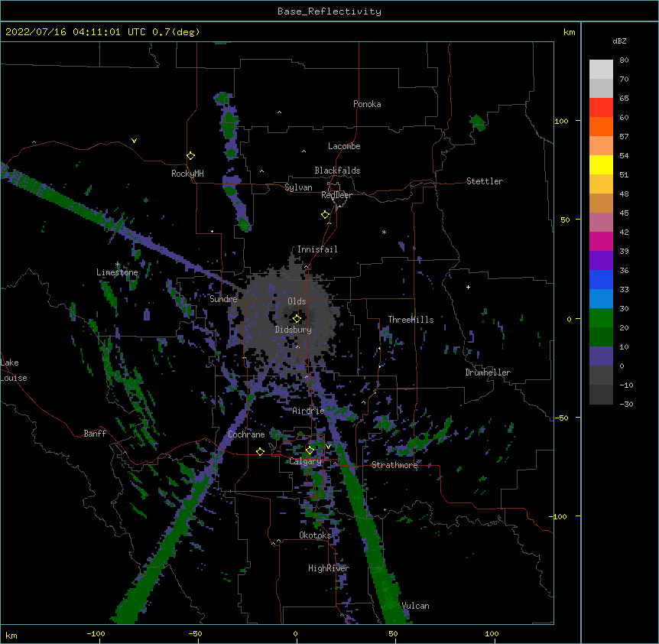Click the Blackfalds town label

[x=337, y=171]
